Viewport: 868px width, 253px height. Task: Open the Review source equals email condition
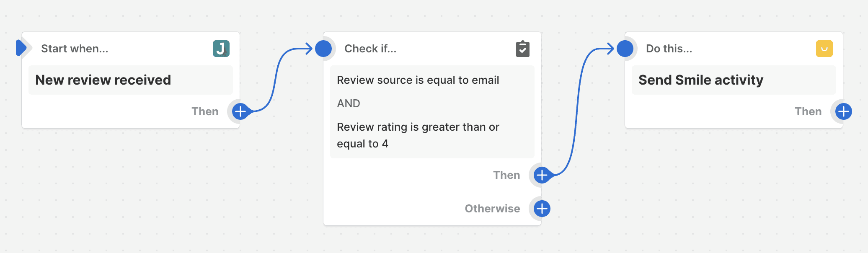coord(418,80)
